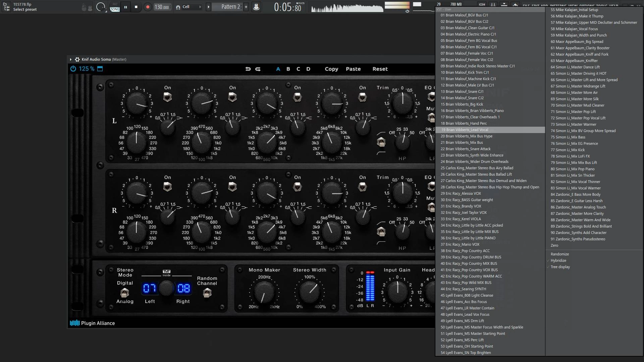The width and height of the screenshot is (644, 362).
Task: Toggle the L channel fourth band On switch
Action: click(363, 97)
